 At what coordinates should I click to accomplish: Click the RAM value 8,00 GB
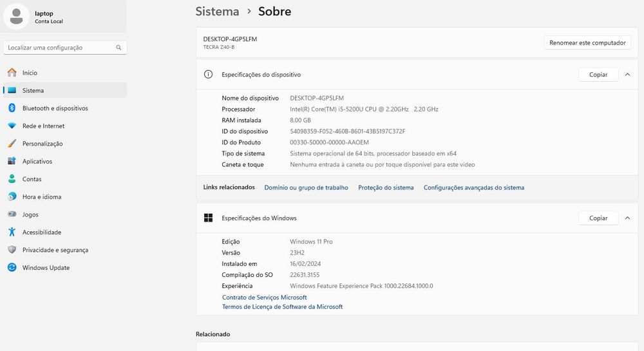(300, 120)
